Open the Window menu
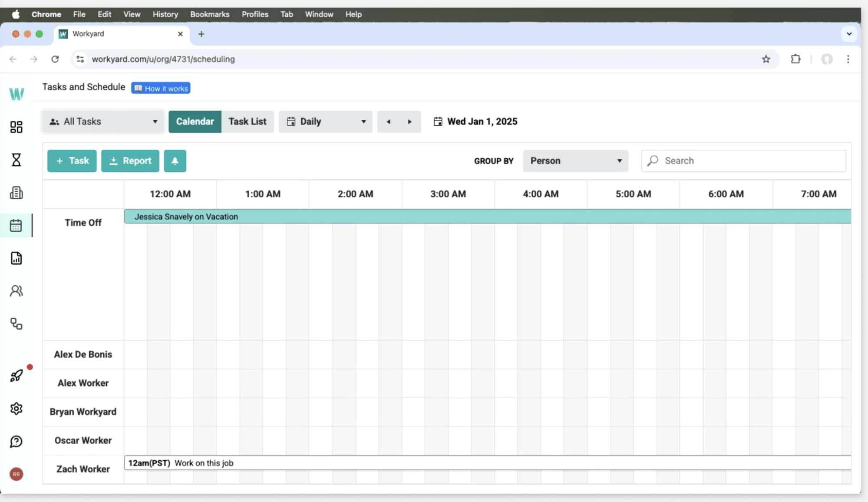This screenshot has width=868, height=502. [319, 14]
